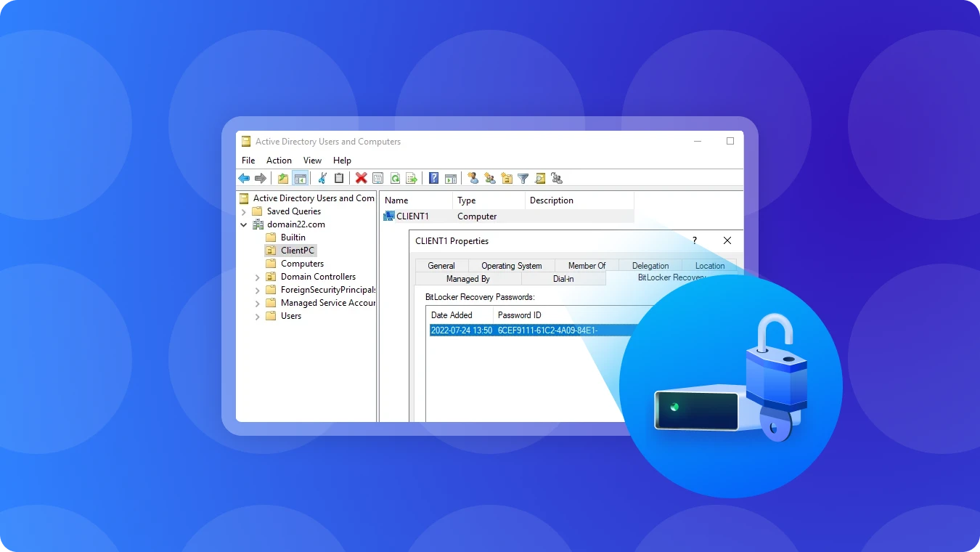Click the title bar application icon
This screenshot has height=552, width=980.
point(246,142)
